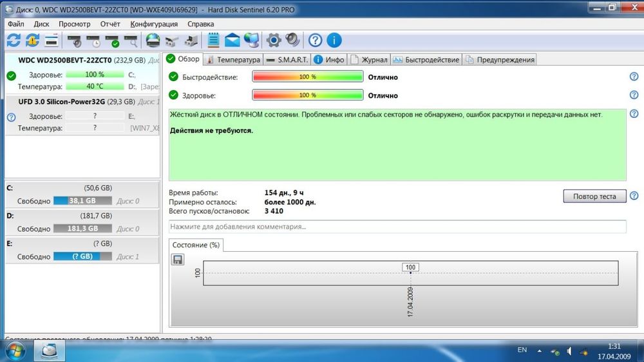The width and height of the screenshot is (644, 362).
Task: Switch to the Быстродействие tab
Action: tap(426, 59)
